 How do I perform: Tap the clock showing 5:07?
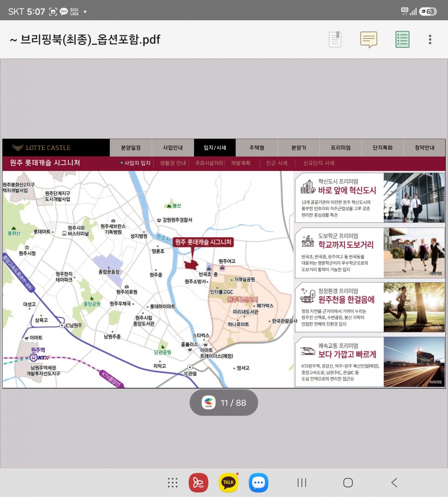click(36, 12)
